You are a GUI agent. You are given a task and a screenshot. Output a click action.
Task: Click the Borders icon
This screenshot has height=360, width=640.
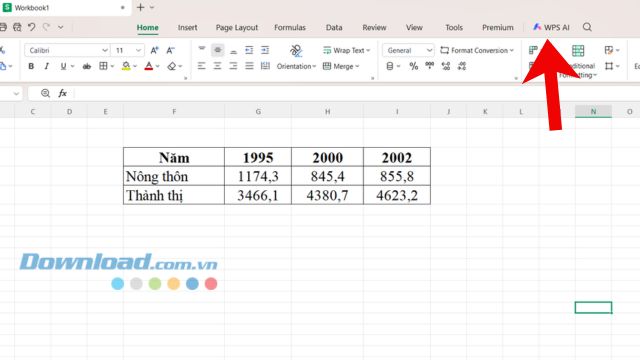click(x=103, y=66)
